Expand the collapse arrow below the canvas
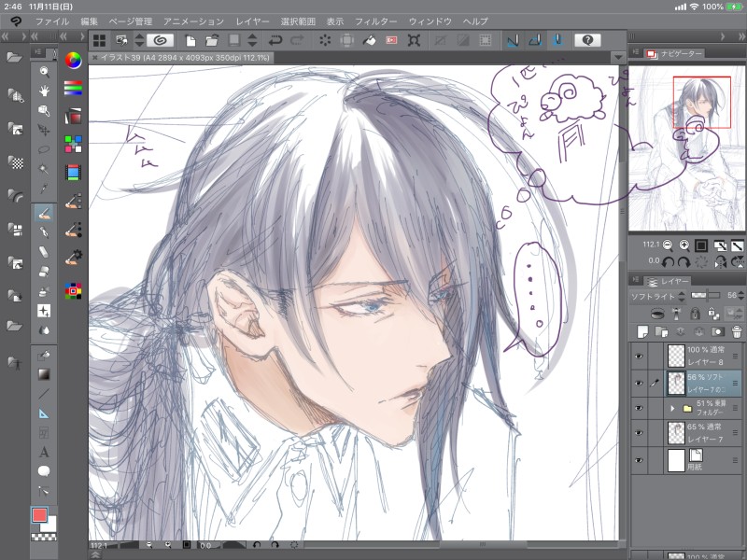Image resolution: width=747 pixels, height=560 pixels. 95,554
